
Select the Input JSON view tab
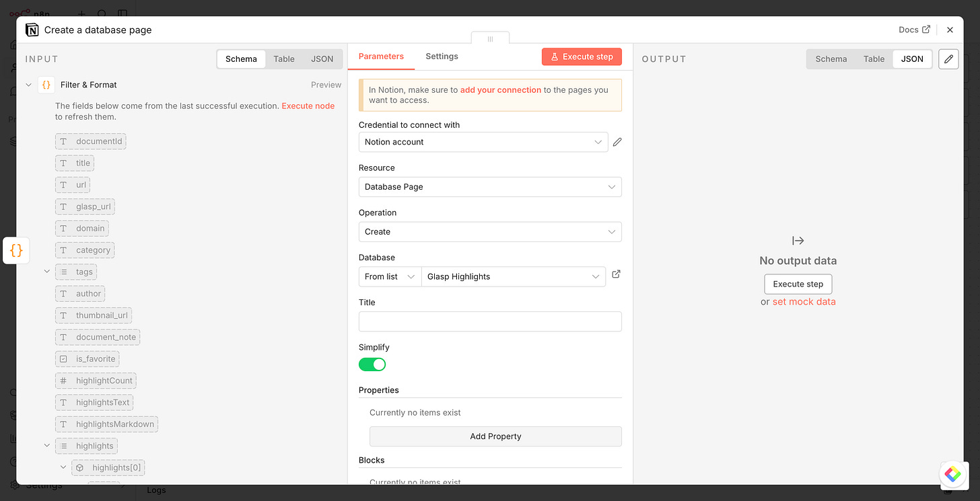(x=322, y=59)
